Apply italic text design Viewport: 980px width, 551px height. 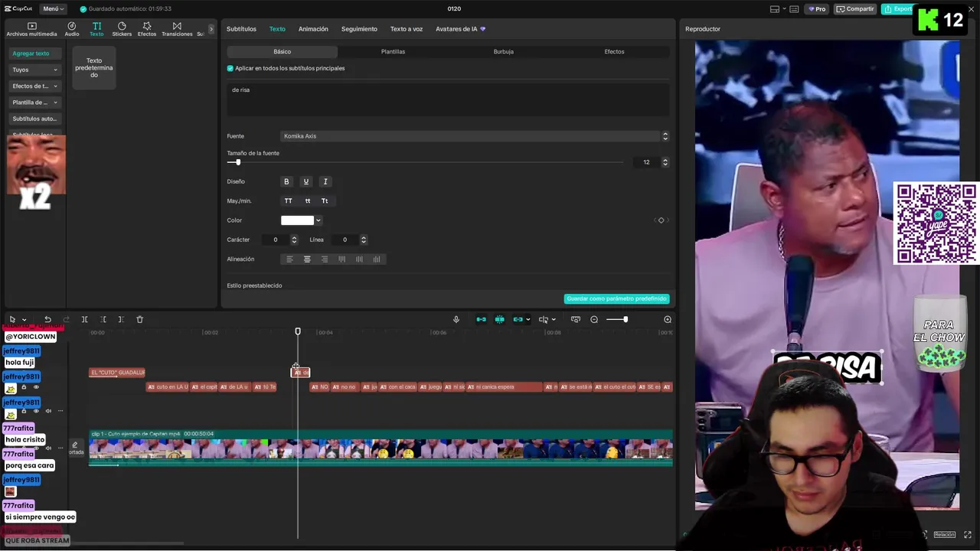point(325,181)
